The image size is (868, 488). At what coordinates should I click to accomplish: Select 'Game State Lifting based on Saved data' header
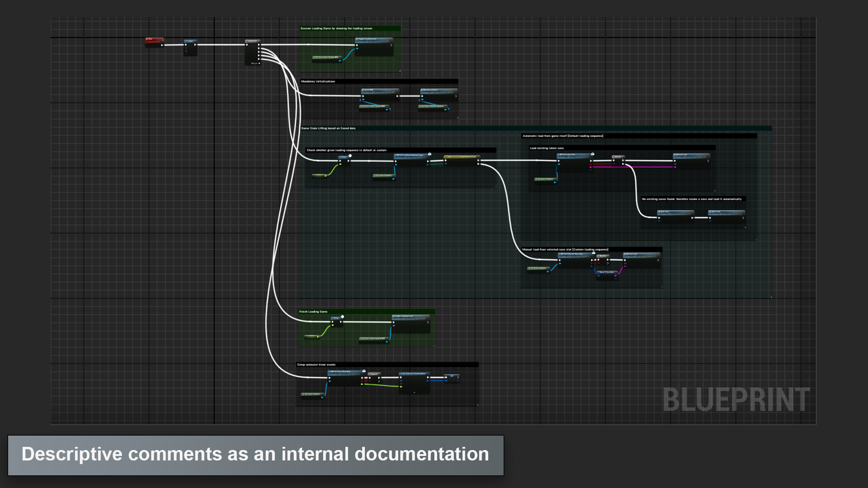click(x=328, y=128)
